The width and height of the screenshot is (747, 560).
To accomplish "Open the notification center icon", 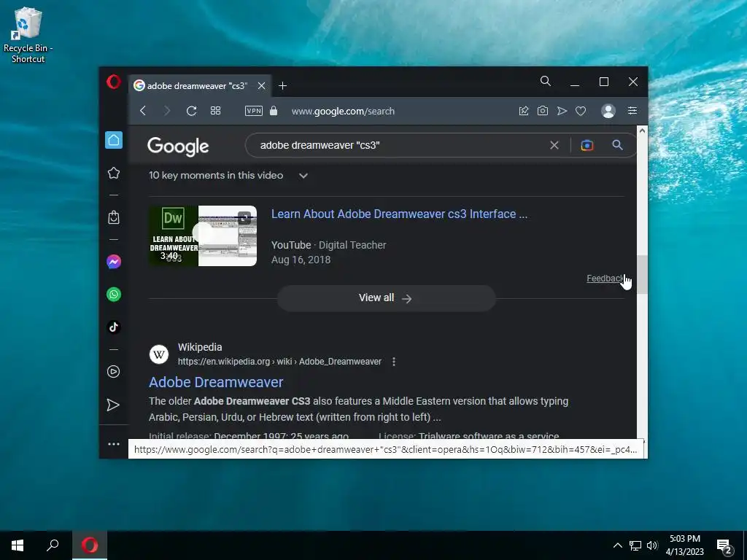I will point(724,545).
